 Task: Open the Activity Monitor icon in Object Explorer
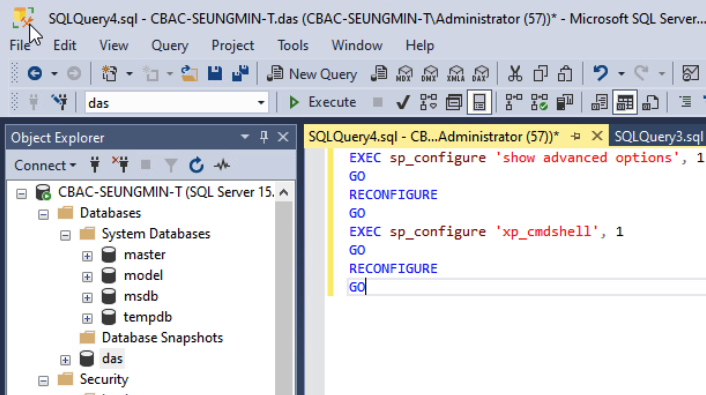(222, 165)
